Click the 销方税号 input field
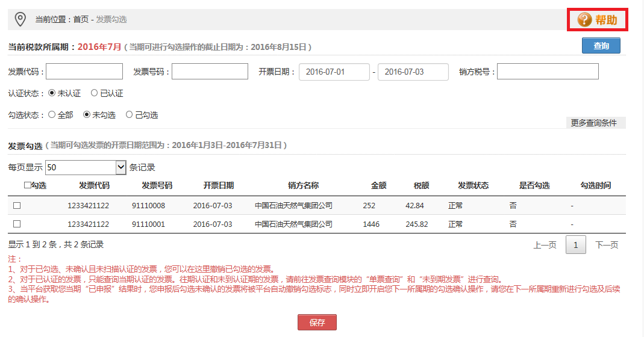This screenshot has width=644, height=337. click(548, 72)
